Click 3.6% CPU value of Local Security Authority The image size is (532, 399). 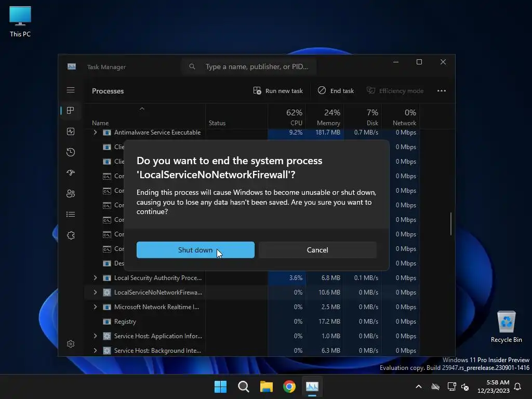(296, 277)
